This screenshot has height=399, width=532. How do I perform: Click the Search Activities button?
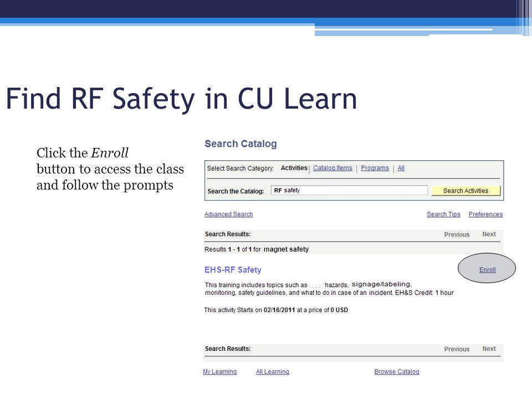pos(466,191)
